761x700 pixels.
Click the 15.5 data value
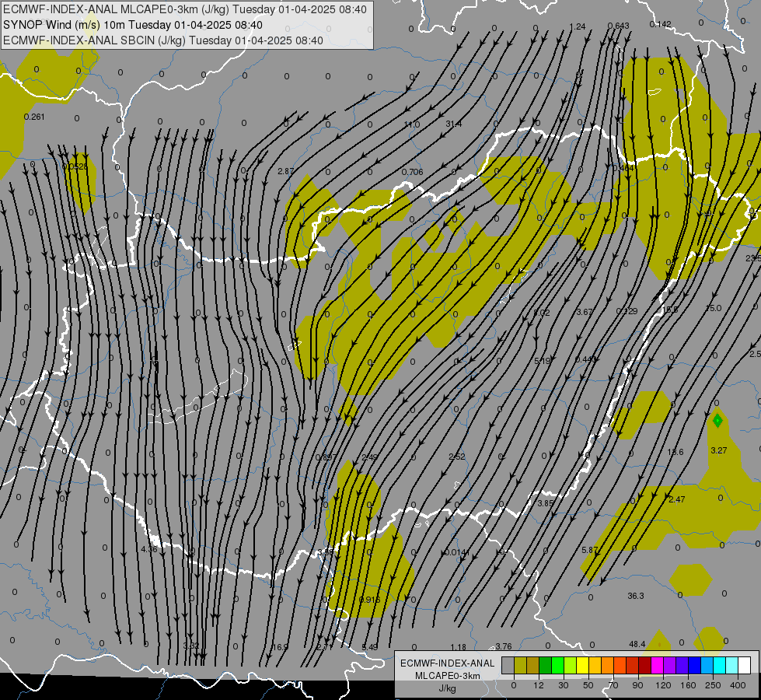coord(670,310)
